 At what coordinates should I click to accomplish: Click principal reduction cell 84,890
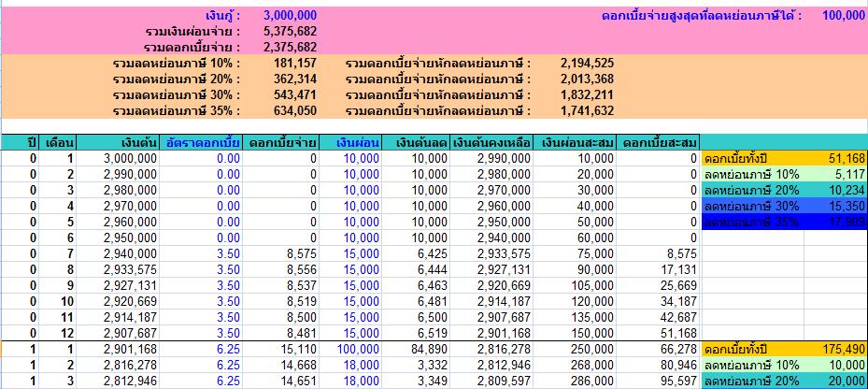coord(417,350)
